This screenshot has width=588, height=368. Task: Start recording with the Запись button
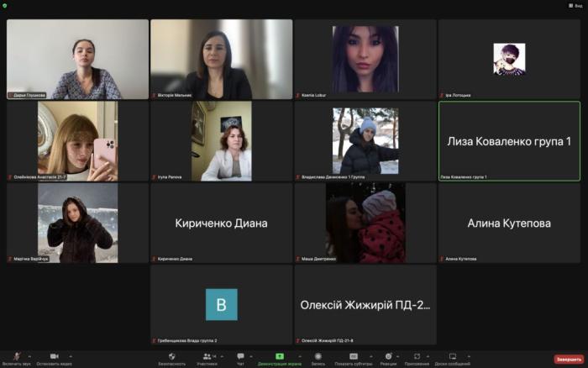(x=318, y=358)
